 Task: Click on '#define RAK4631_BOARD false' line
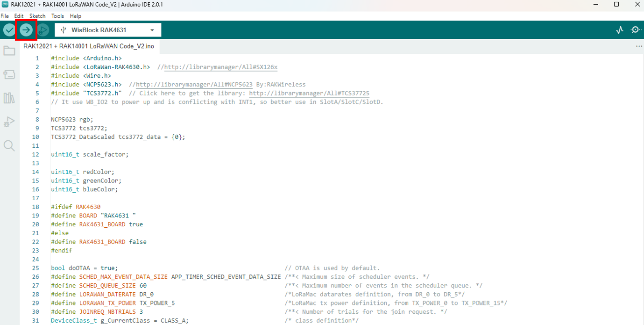(x=99, y=242)
